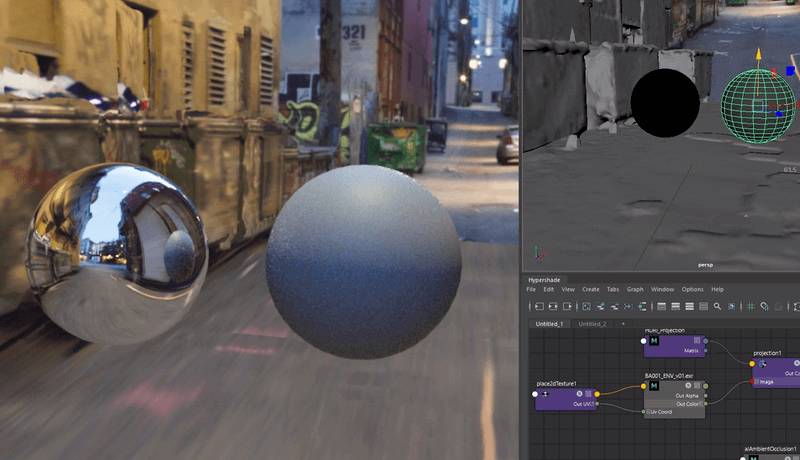800x460 pixels.
Task: Toggle solo button on BA001_ENV_v01.exr node
Action: pyautogui.click(x=688, y=386)
